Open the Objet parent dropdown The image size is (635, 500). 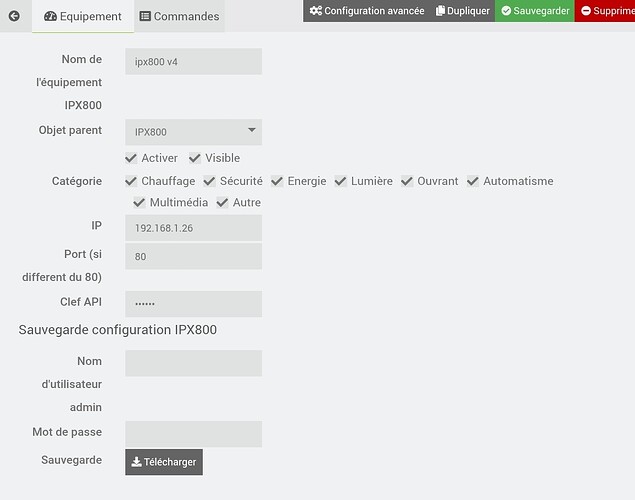click(194, 132)
